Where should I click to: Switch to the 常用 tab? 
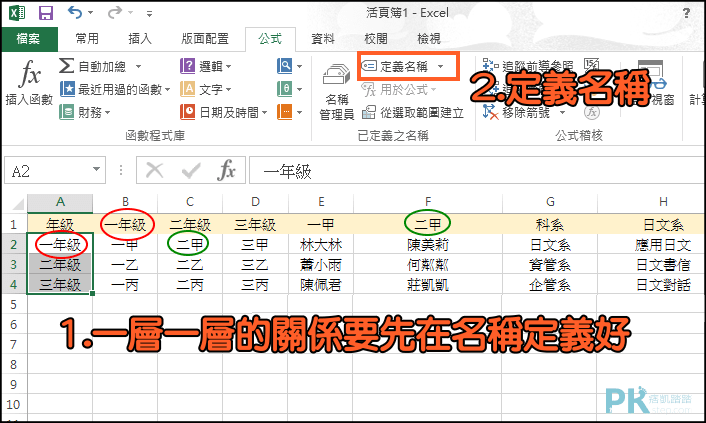[87, 39]
